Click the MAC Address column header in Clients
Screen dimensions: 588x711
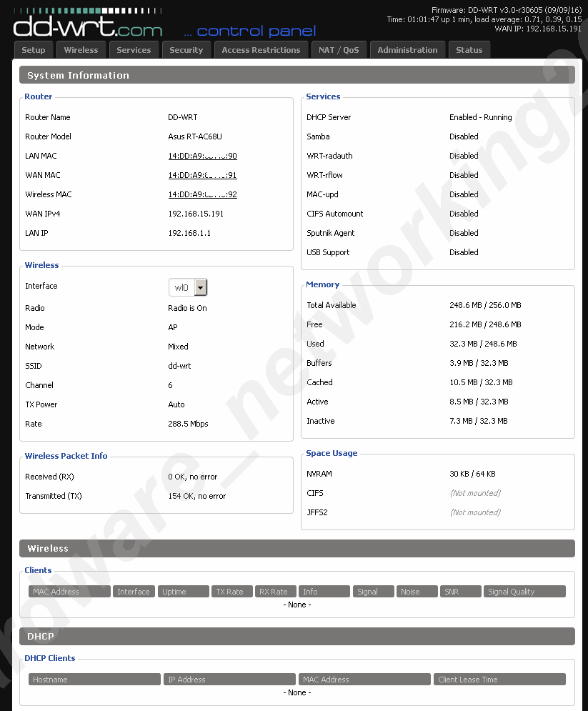click(69, 592)
